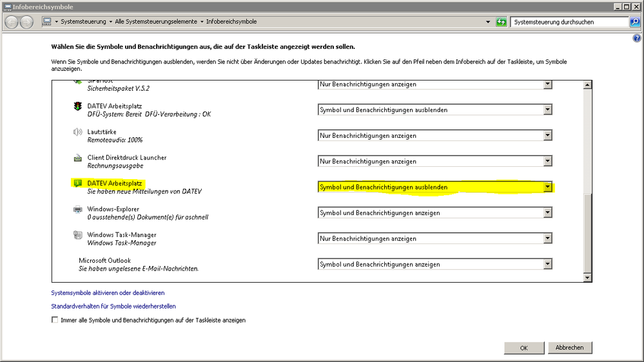
Task: Click 'Alle Systemsteuerungselemente' breadcrumb item
Action: (155, 22)
